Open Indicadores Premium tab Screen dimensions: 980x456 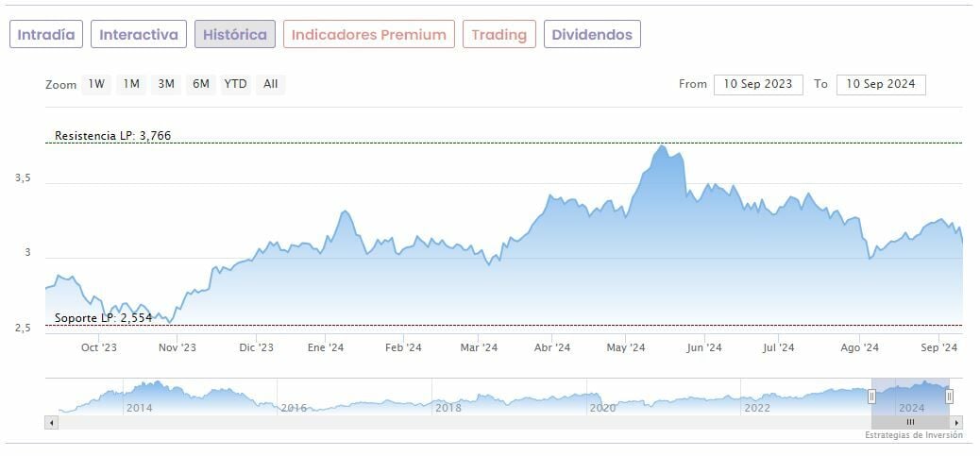pyautogui.click(x=368, y=35)
